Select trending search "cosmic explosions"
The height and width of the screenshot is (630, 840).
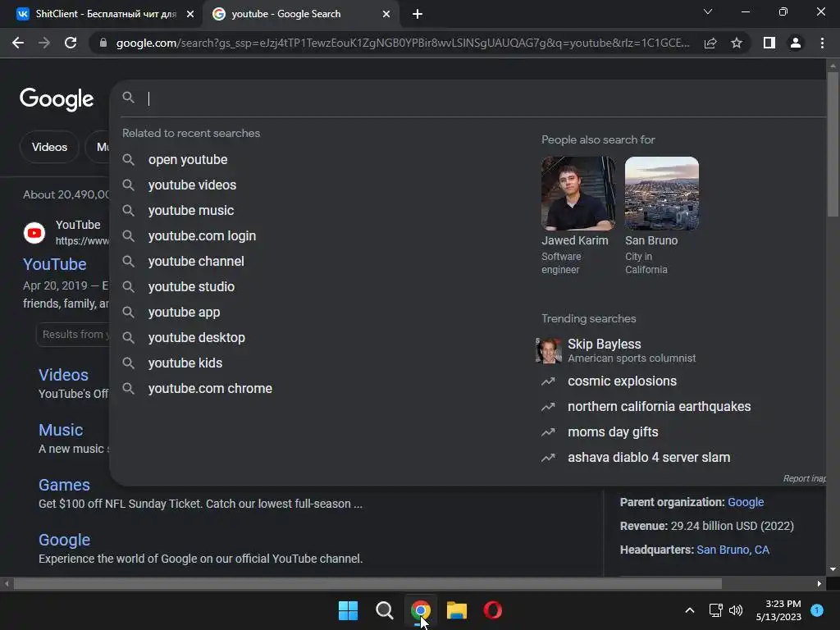[x=622, y=381]
